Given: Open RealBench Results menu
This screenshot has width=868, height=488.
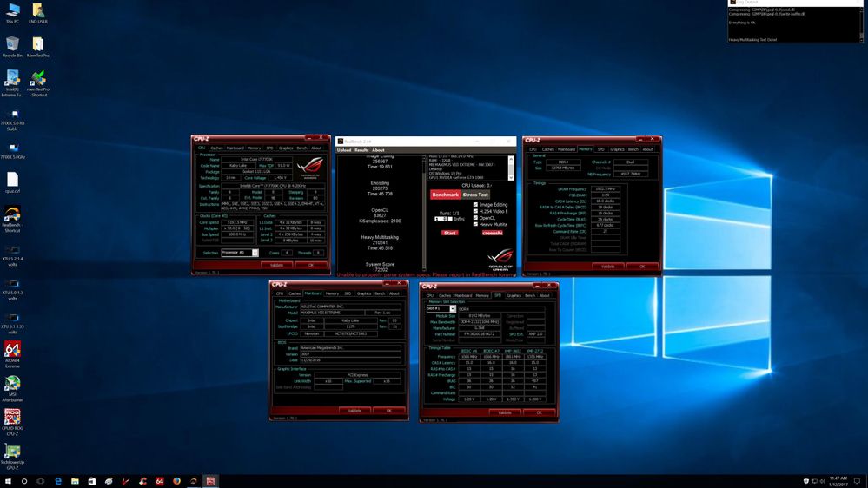Looking at the screenshot, I should [x=361, y=150].
